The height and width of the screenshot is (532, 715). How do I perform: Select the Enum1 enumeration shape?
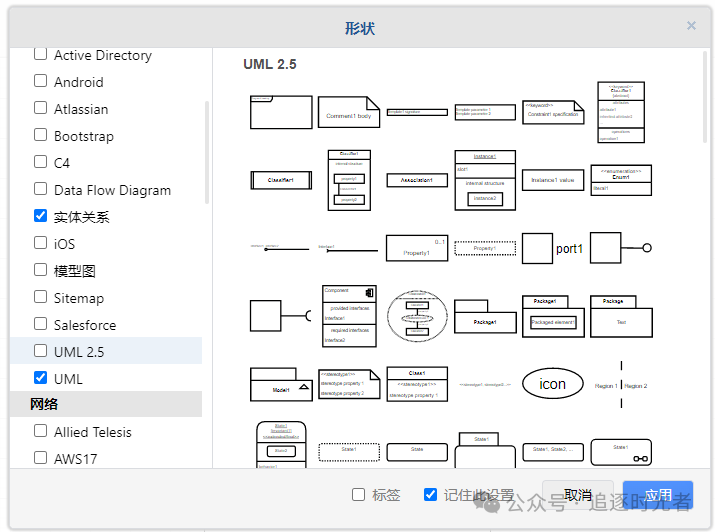coord(621,180)
